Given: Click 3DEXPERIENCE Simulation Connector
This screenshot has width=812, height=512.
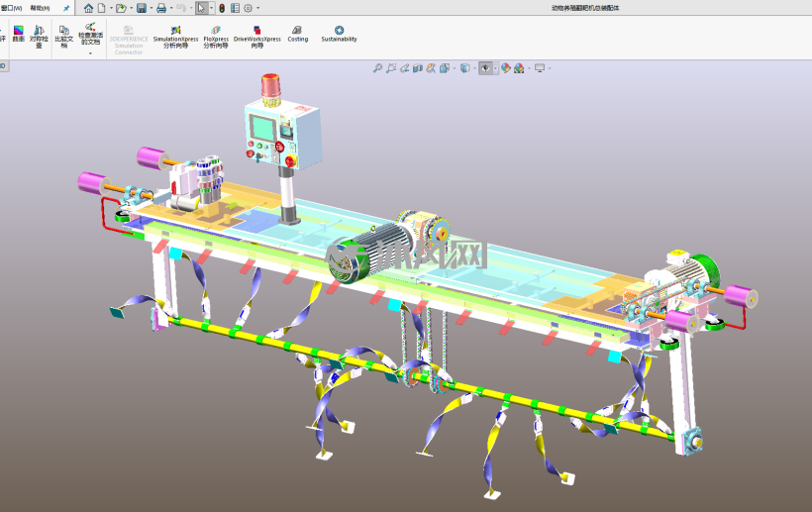Looking at the screenshot, I should (129, 41).
